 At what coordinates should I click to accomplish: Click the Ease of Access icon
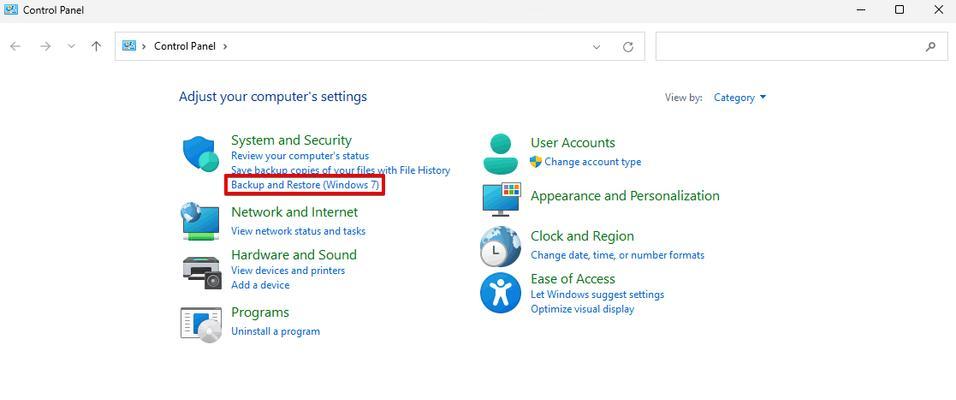pyautogui.click(x=500, y=293)
